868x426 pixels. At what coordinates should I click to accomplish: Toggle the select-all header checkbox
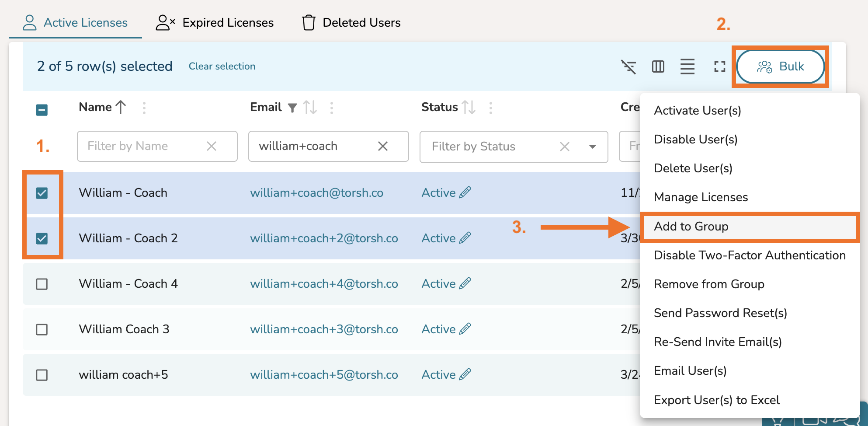pyautogui.click(x=42, y=109)
